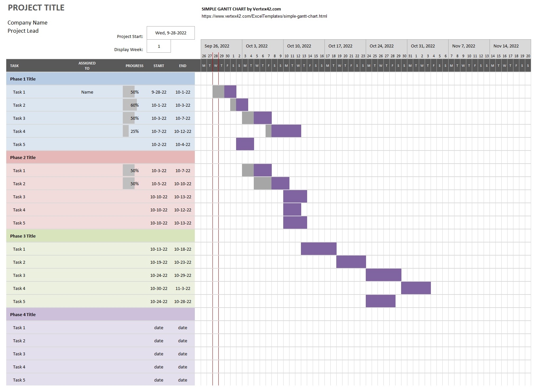Select the 10-13-22 start date of Phase 3 Task 1
Screen dimensions: 537x392
159,249
